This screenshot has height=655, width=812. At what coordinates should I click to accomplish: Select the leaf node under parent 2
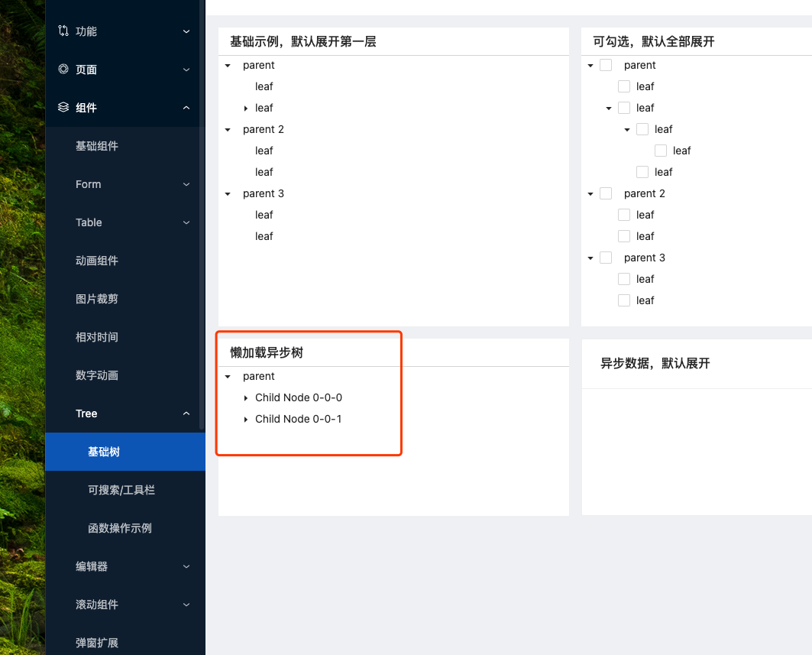264,151
